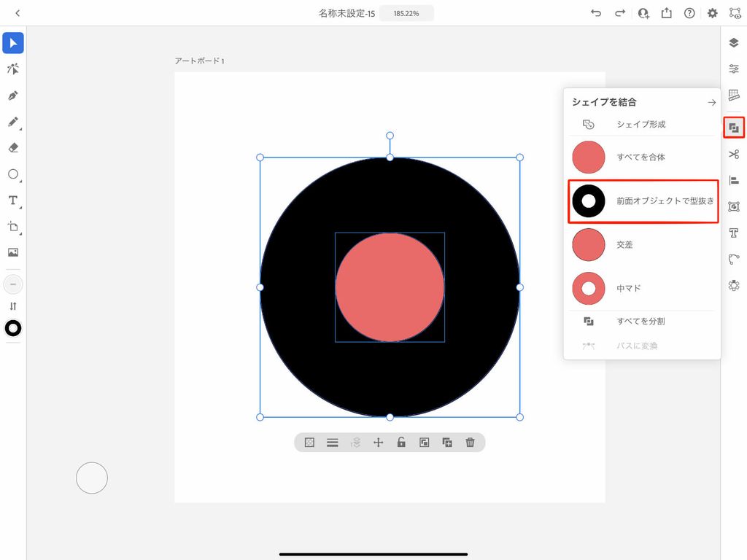Choose 前面オブジェクトで型抜き option
The image size is (747, 560).
(643, 201)
